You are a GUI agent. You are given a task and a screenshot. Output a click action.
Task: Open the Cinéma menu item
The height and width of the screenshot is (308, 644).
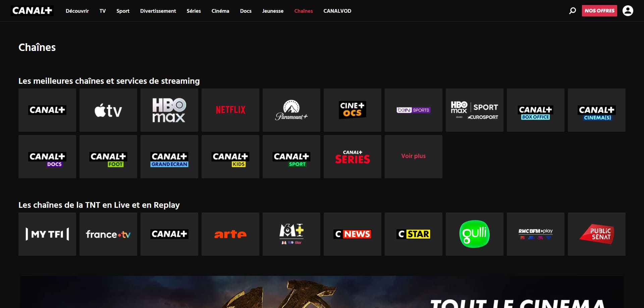coord(220,11)
